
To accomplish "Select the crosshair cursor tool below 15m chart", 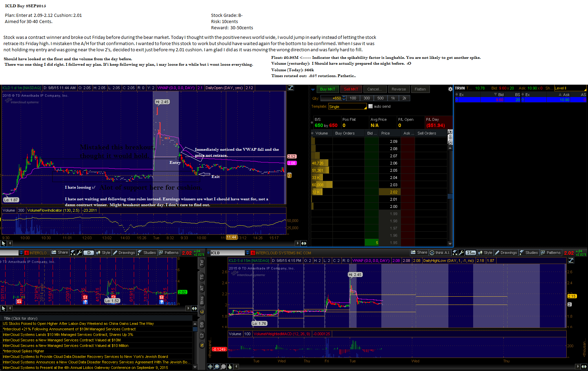I will [x=210, y=367].
